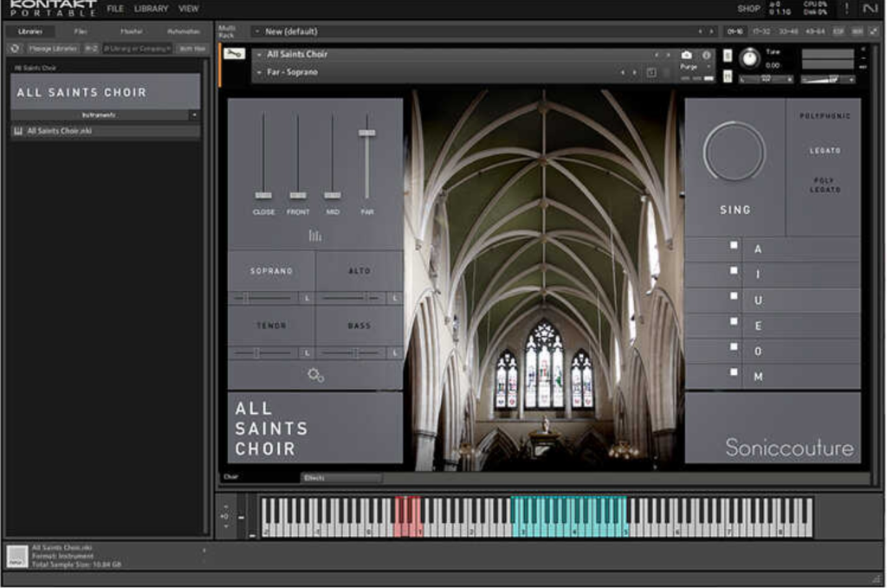Select the BASS voice button

pyautogui.click(x=359, y=326)
